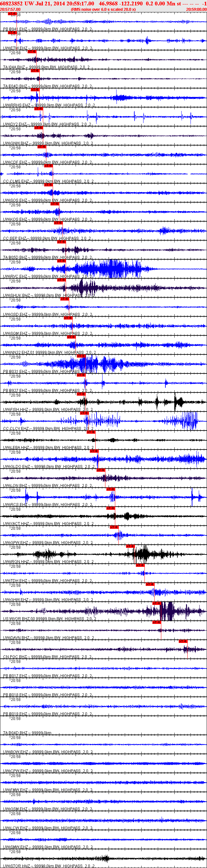Select the UW RCS EHZ channel label
Viewport: 207px width, 868px height.
click(15, 505)
